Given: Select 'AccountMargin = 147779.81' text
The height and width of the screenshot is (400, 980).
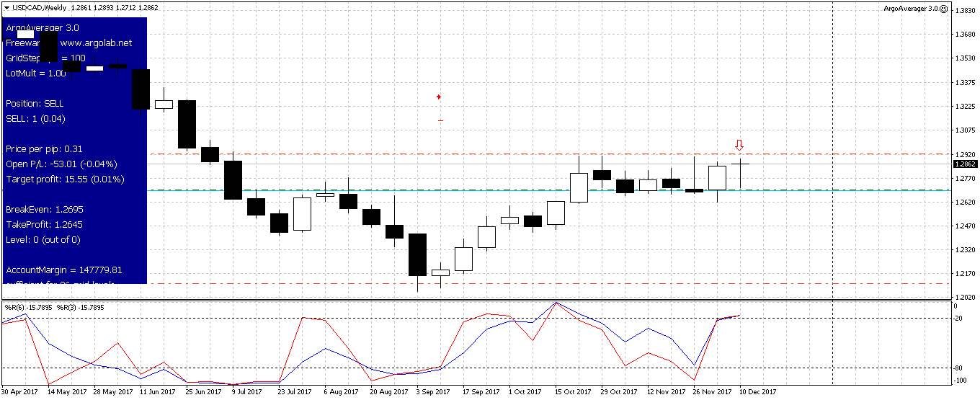Looking at the screenshot, I should tap(64, 270).
